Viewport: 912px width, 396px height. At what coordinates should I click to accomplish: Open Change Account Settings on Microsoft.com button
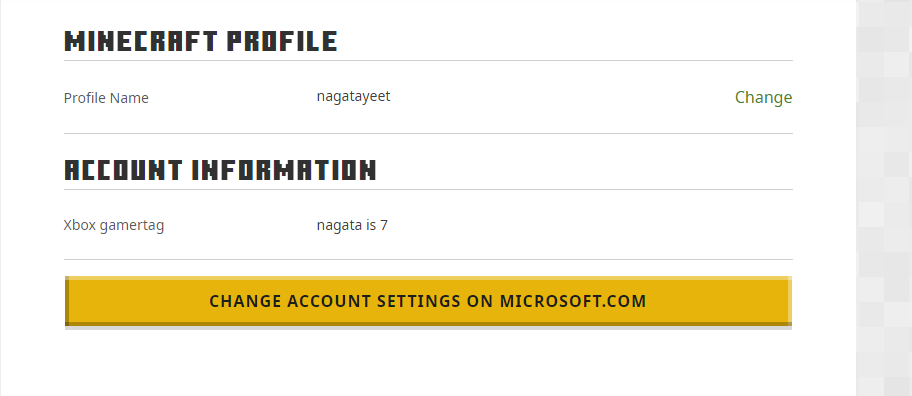click(x=428, y=301)
